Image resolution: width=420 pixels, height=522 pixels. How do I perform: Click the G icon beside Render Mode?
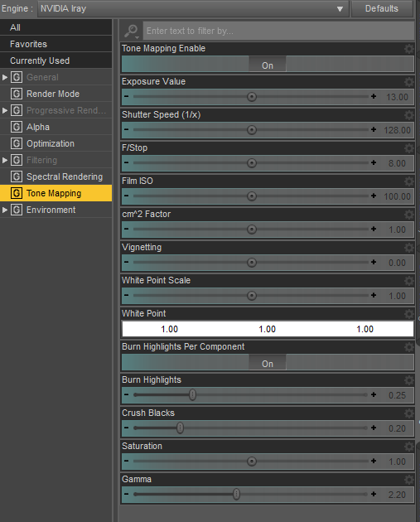click(17, 94)
